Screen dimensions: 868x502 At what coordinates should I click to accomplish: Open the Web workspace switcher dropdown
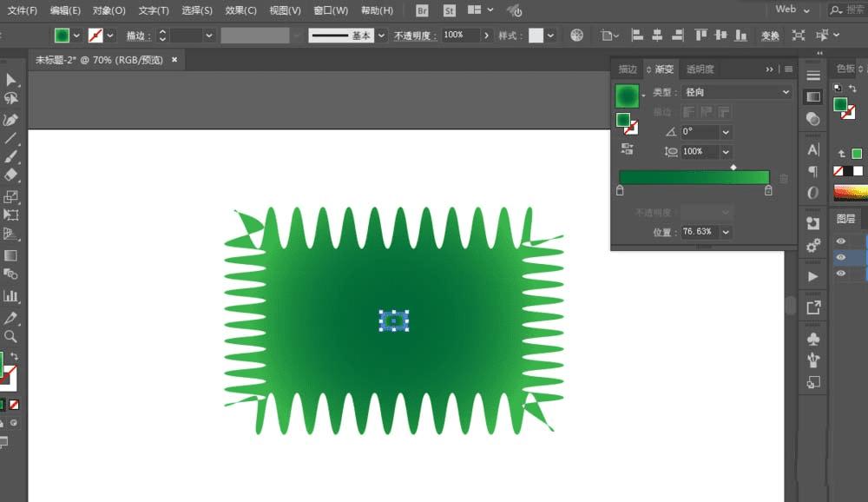[x=792, y=10]
